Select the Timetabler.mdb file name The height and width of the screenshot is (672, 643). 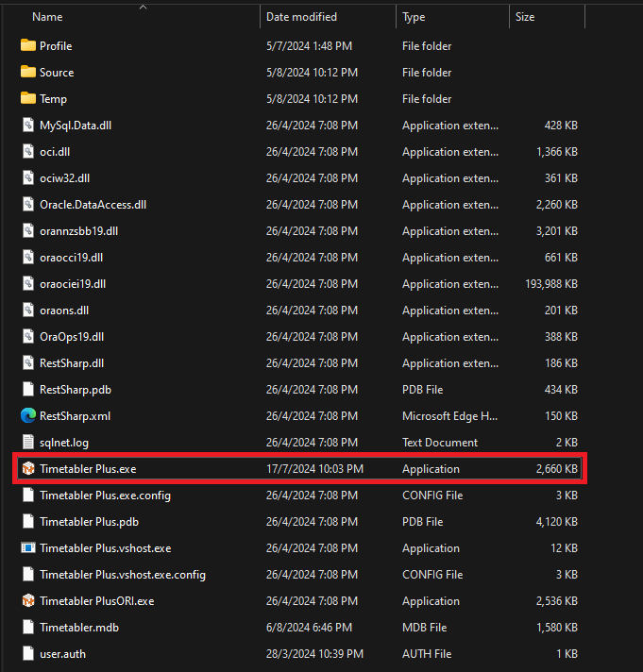click(78, 628)
